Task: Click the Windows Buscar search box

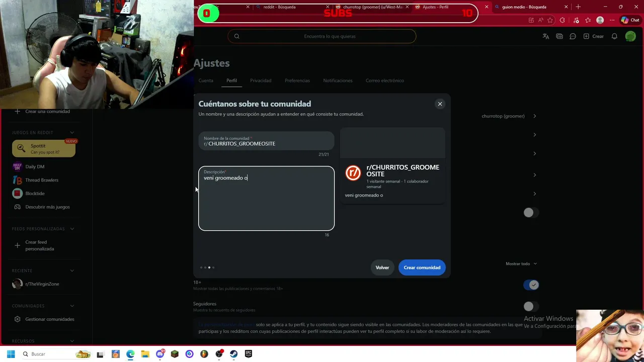Action: click(55, 354)
